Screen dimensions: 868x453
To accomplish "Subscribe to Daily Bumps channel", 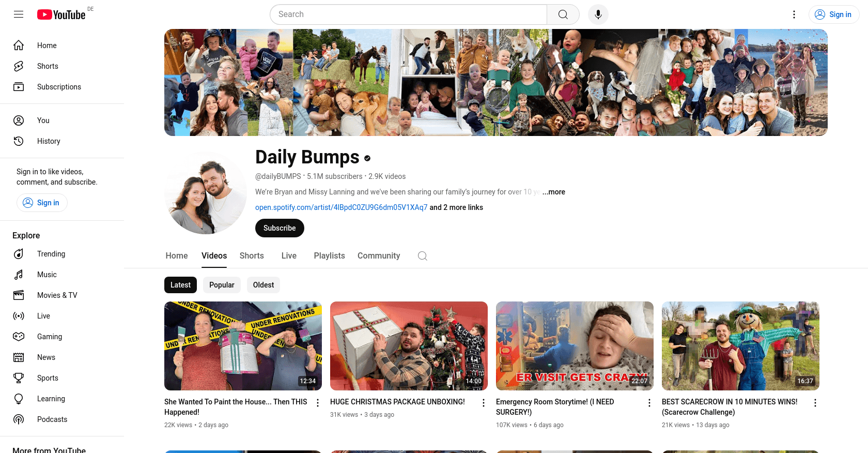I will click(280, 228).
